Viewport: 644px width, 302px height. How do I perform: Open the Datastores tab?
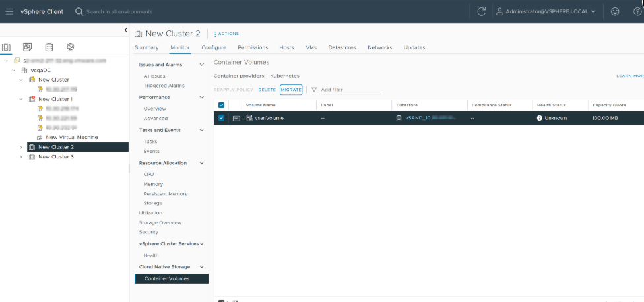click(342, 47)
